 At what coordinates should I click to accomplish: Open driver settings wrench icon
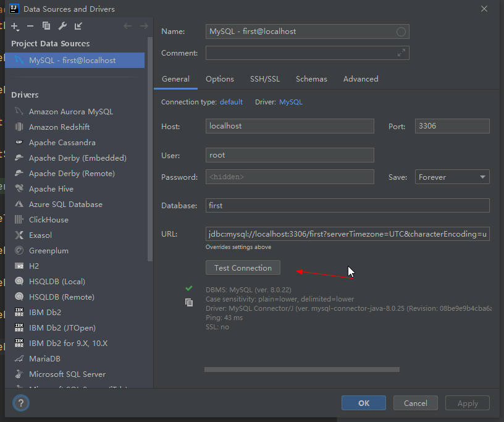62,26
